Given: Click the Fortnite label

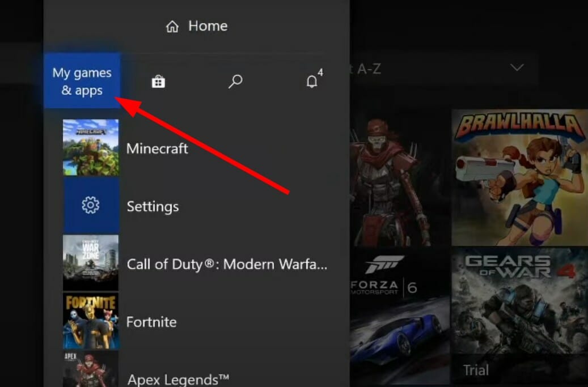Looking at the screenshot, I should click(151, 322).
